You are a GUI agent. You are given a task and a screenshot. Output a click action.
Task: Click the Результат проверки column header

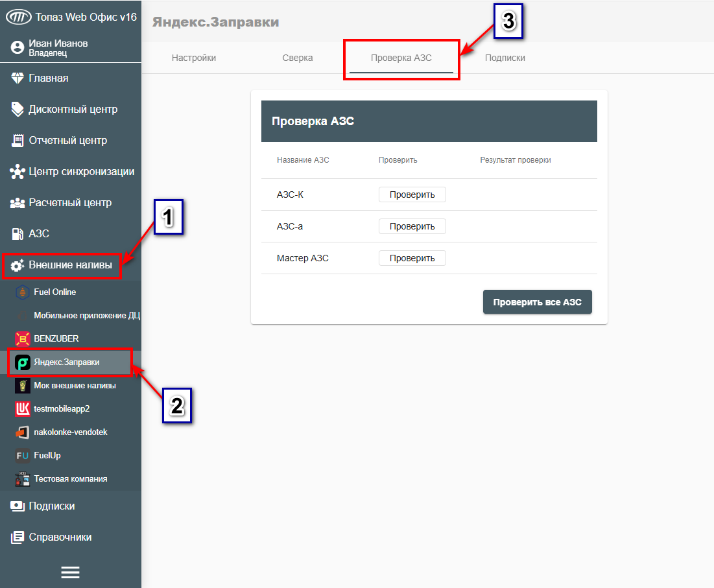point(516,160)
